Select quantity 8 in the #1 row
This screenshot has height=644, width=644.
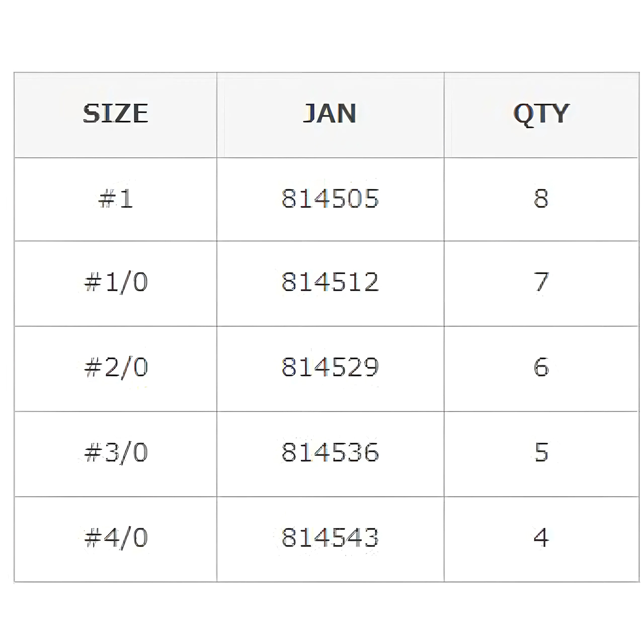coord(541,199)
